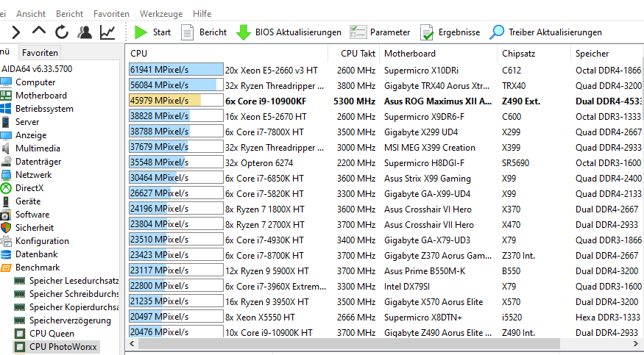Open the Werkzeuge menu
The width and height of the screenshot is (644, 355).
tap(161, 13)
